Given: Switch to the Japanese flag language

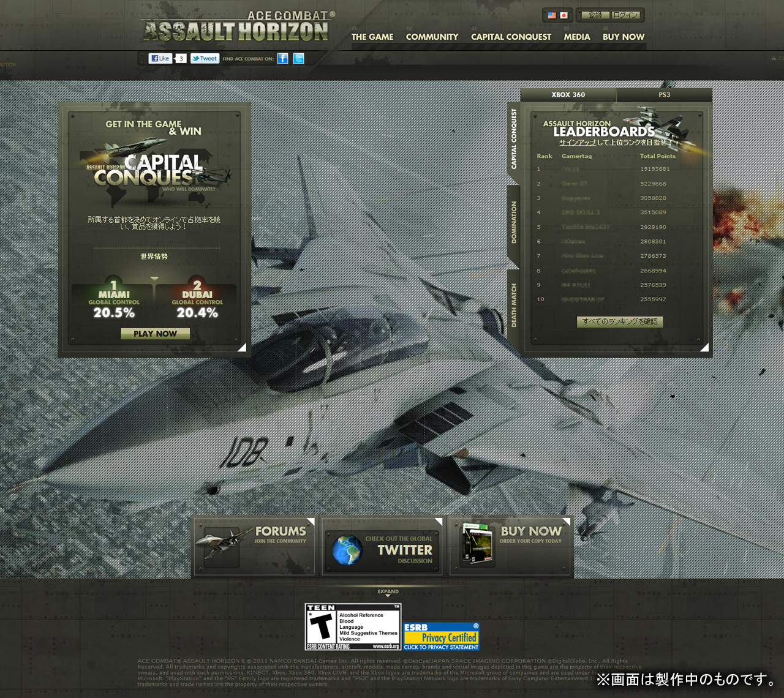Looking at the screenshot, I should (564, 15).
